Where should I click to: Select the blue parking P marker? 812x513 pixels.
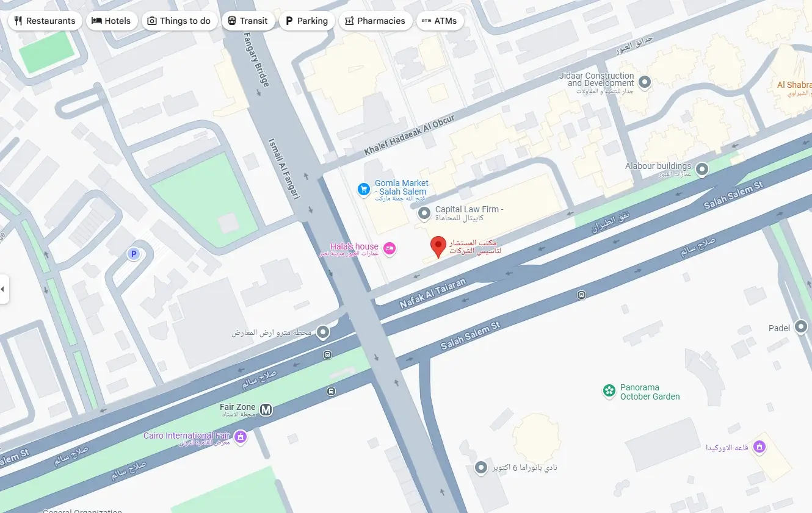pyautogui.click(x=133, y=254)
